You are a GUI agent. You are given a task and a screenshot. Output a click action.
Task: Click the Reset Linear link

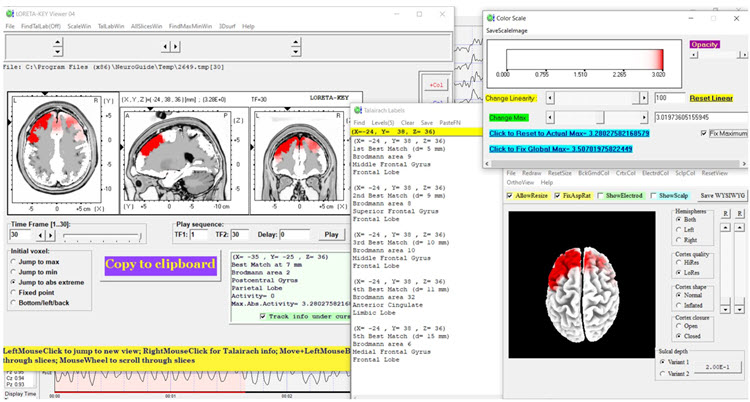(x=713, y=98)
